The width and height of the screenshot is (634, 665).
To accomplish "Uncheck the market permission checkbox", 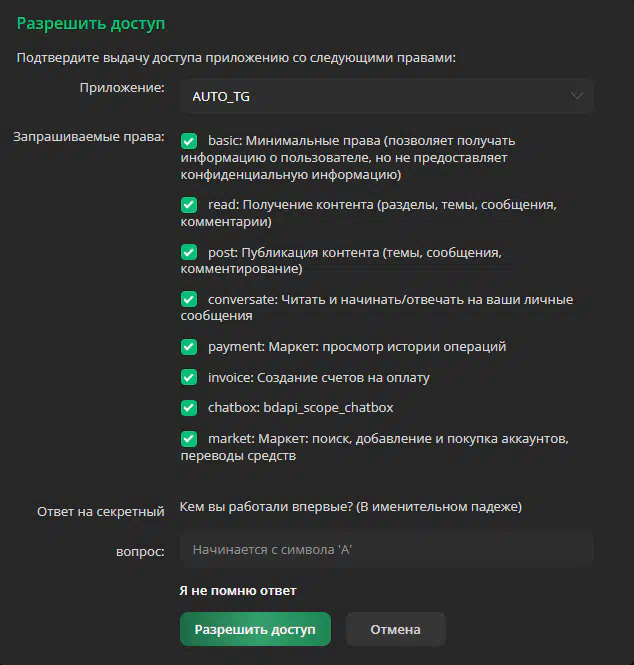I will point(189,439).
